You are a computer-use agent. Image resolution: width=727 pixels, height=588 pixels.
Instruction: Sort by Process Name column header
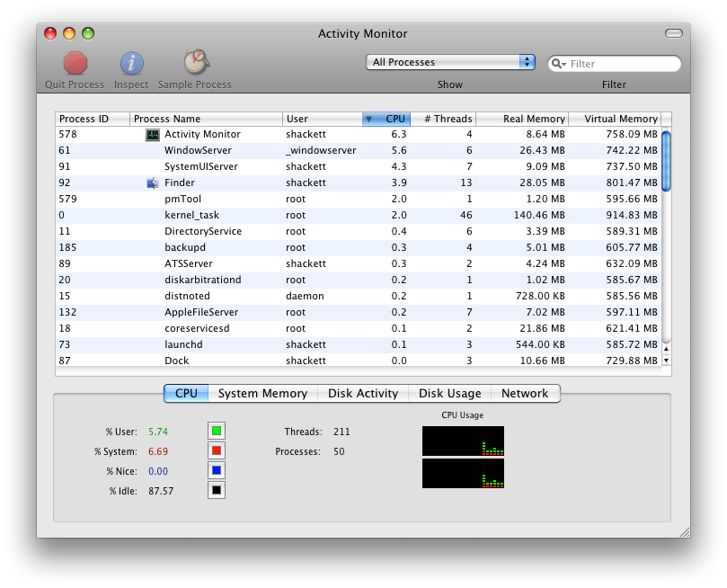[206, 119]
